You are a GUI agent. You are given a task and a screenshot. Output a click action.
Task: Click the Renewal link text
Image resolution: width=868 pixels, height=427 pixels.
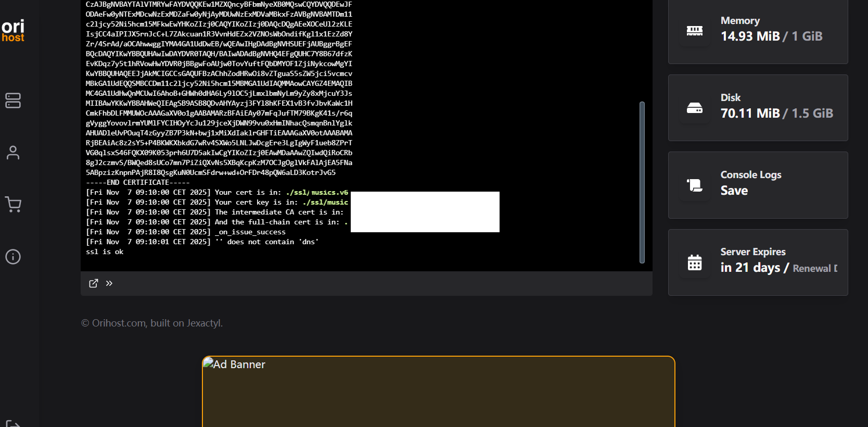(814, 269)
